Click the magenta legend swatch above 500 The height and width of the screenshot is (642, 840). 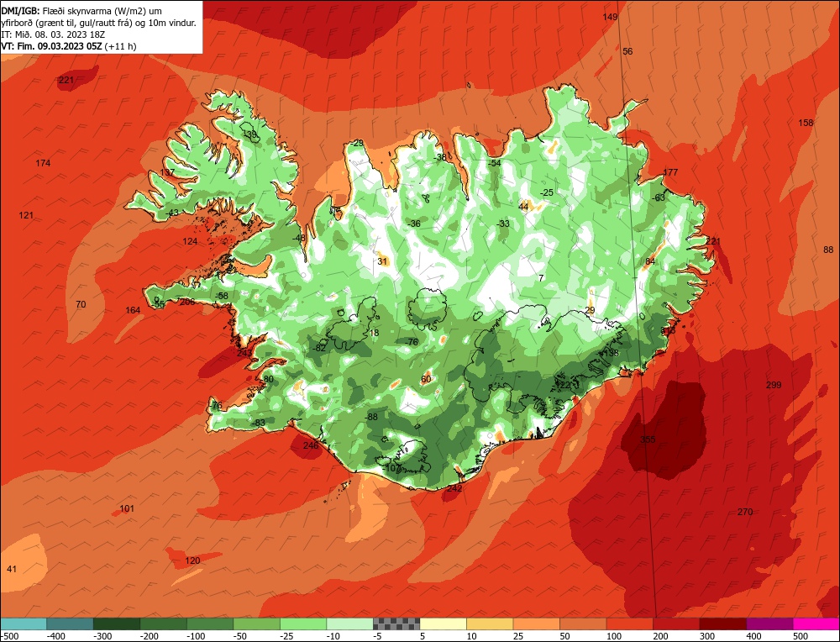(816, 624)
